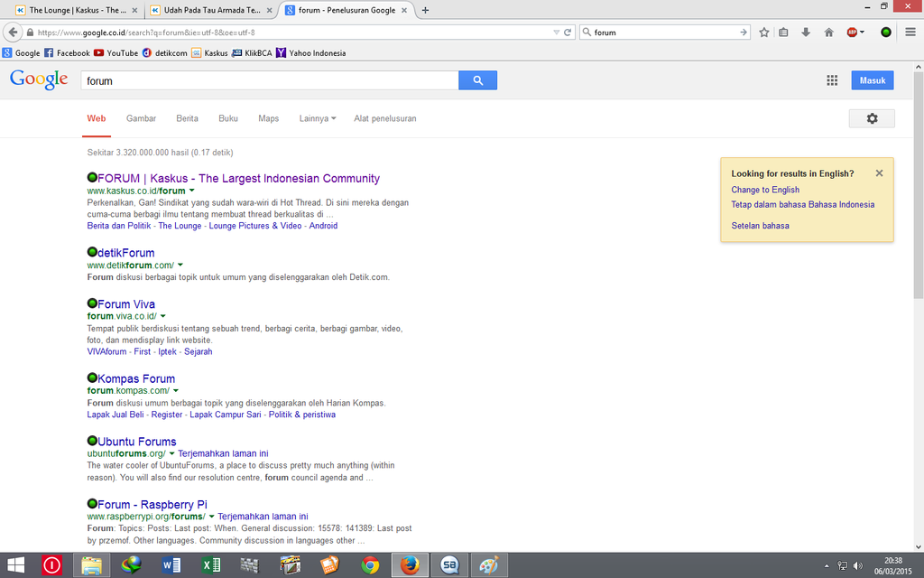Go to Firefox home page icon

point(828,33)
